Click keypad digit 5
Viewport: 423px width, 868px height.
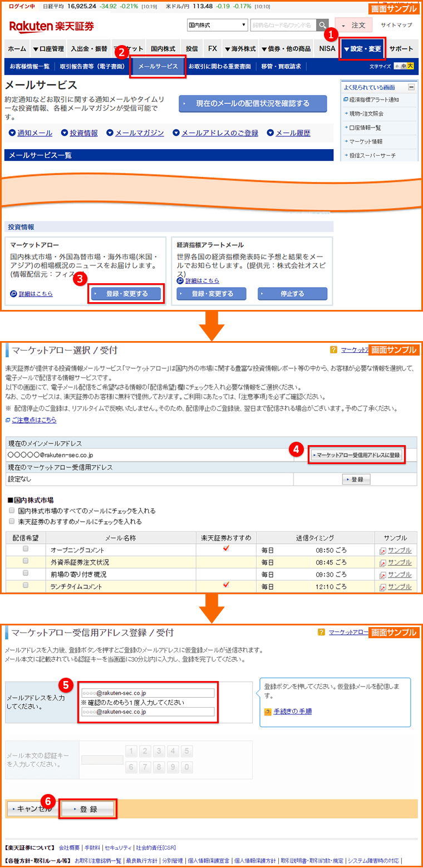[x=187, y=751]
